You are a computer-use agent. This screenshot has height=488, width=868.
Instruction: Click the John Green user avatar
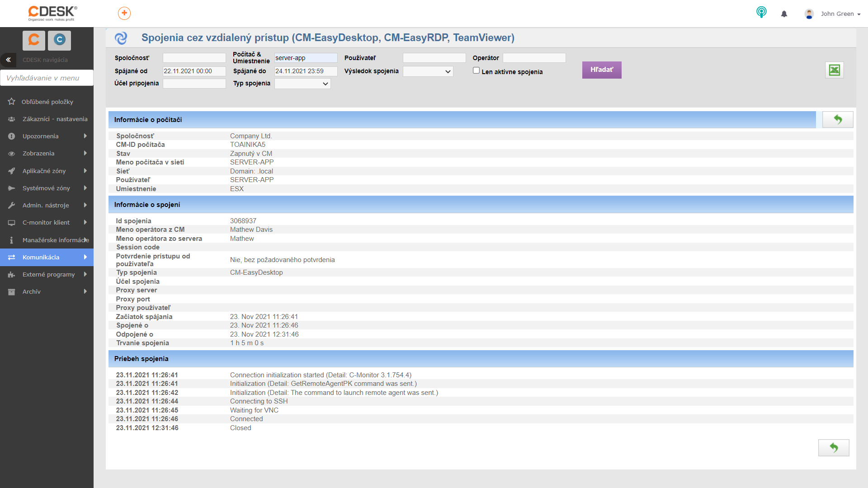coord(809,14)
